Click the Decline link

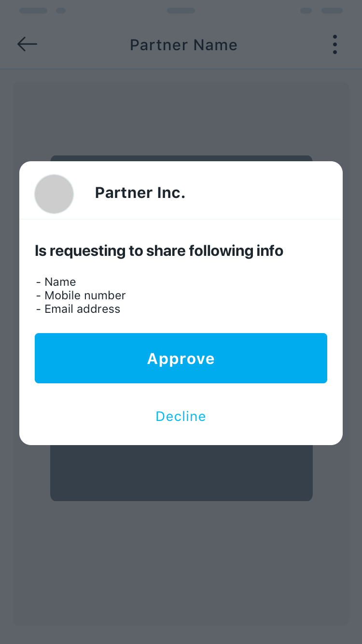(x=181, y=416)
